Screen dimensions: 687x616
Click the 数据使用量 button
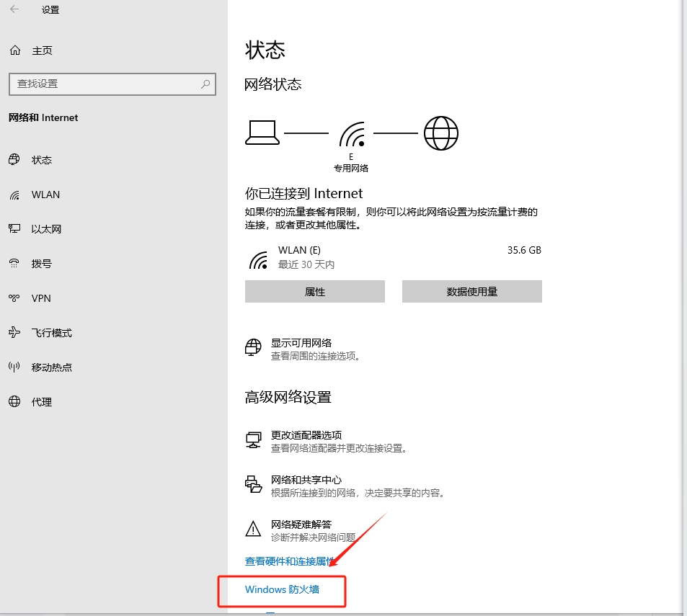coord(471,291)
